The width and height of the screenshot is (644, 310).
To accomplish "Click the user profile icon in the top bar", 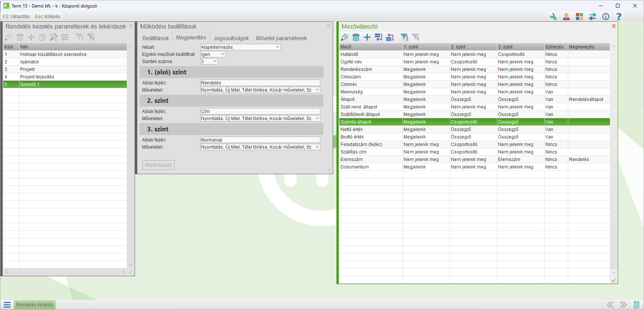I will 566,17.
